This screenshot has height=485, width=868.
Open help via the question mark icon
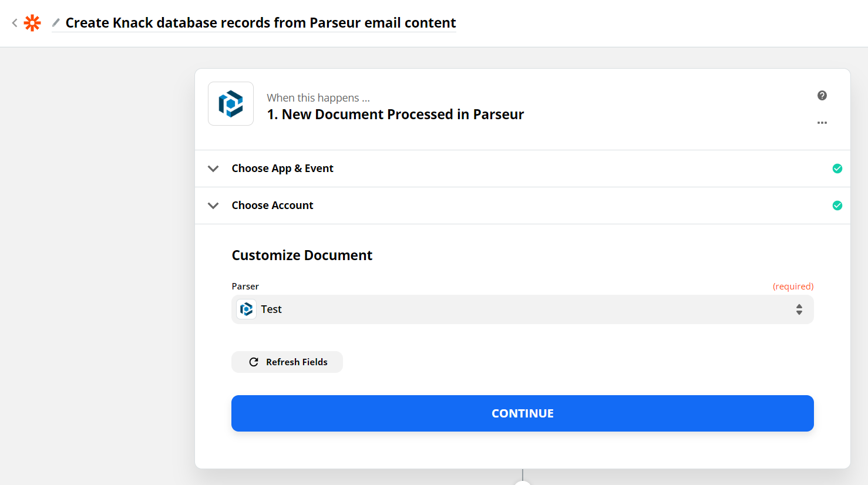point(822,95)
